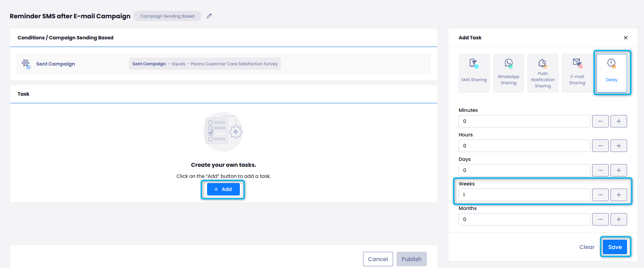Choose the WhatsApp Sharing task type
644x268 pixels.
point(508,73)
